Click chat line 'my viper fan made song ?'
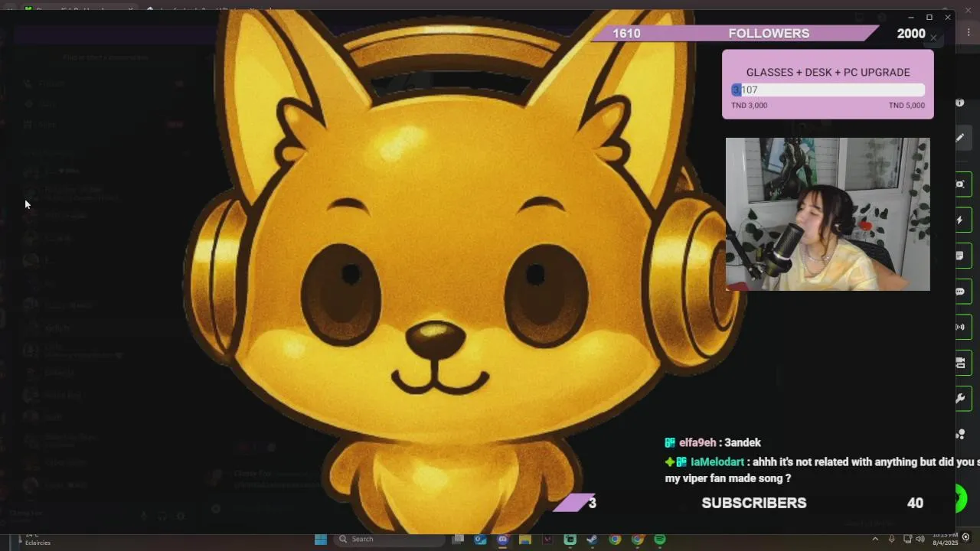Image resolution: width=980 pixels, height=551 pixels. tap(728, 478)
